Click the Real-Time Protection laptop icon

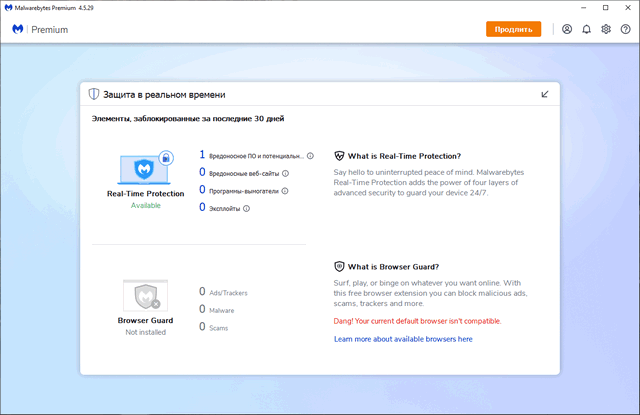click(145, 168)
